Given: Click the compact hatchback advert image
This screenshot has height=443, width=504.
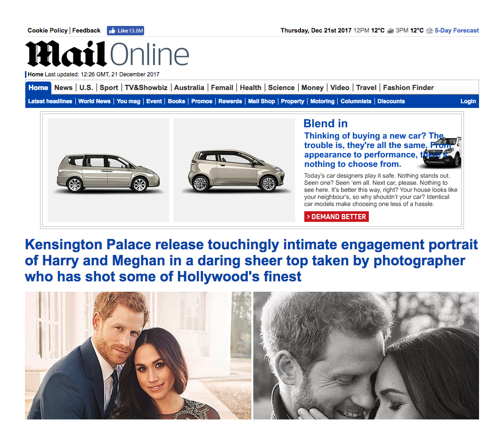Looking at the screenshot, I should [x=234, y=170].
